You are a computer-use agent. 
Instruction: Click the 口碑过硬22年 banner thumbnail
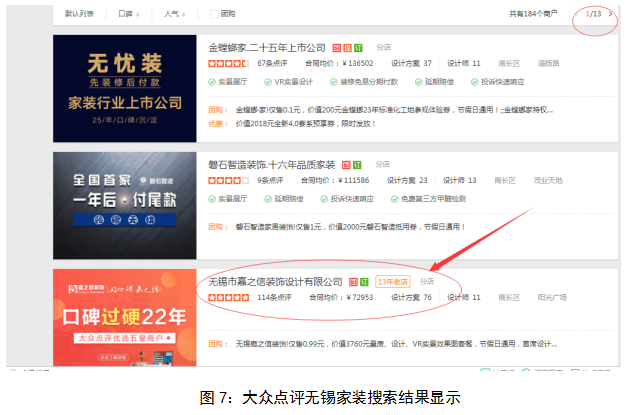(x=125, y=318)
